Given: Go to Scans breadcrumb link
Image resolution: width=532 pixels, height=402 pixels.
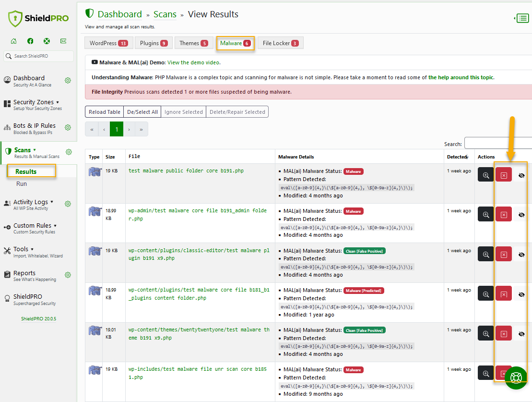Looking at the screenshot, I should (x=165, y=14).
